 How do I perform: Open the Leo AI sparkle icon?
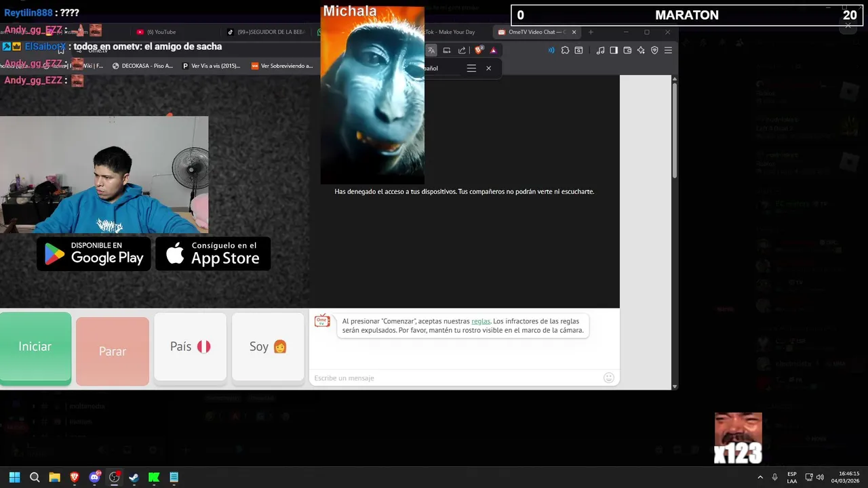(641, 50)
